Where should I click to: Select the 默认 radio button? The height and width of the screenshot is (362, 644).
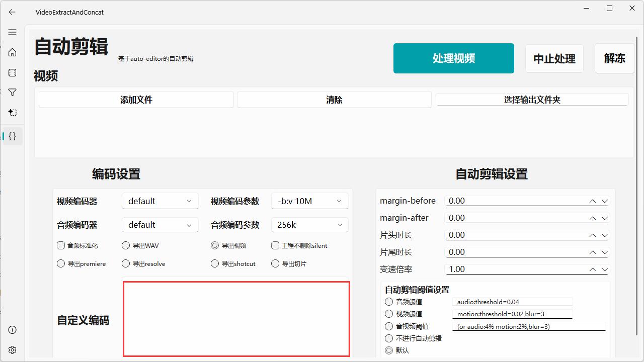389,350
